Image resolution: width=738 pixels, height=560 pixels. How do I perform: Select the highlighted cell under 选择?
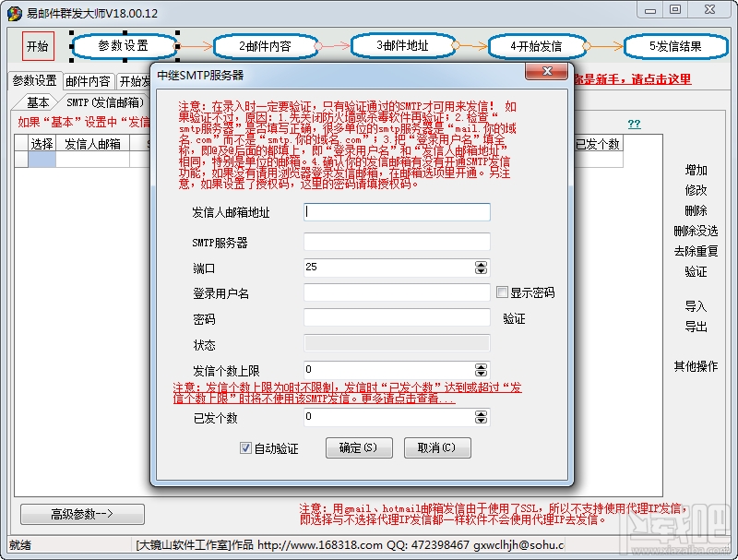[42, 160]
